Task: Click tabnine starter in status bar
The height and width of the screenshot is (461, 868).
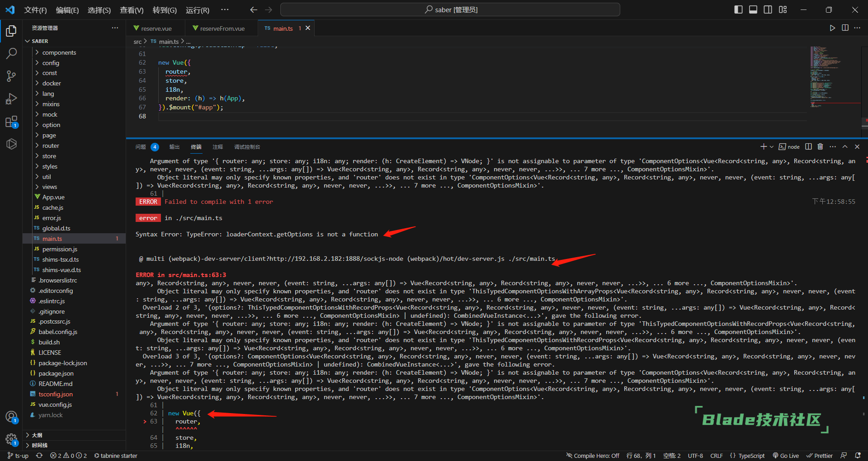Action: (x=116, y=456)
